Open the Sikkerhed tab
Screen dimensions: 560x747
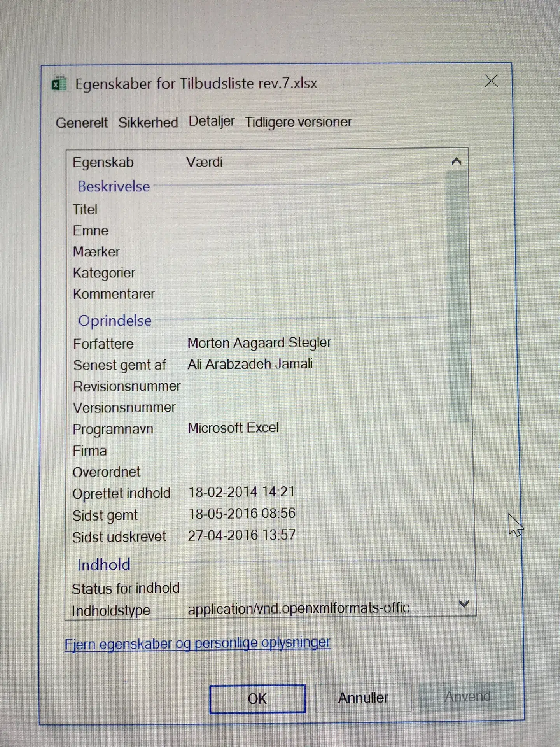tap(148, 123)
